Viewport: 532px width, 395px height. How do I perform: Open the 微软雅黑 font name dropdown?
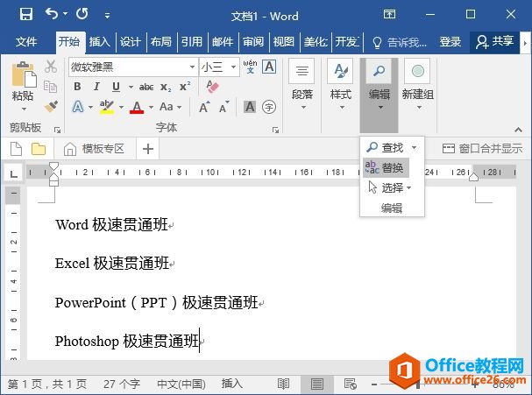point(192,67)
